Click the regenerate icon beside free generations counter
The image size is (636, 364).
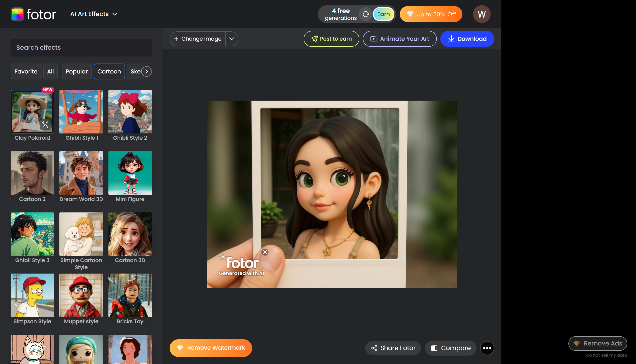[365, 14]
